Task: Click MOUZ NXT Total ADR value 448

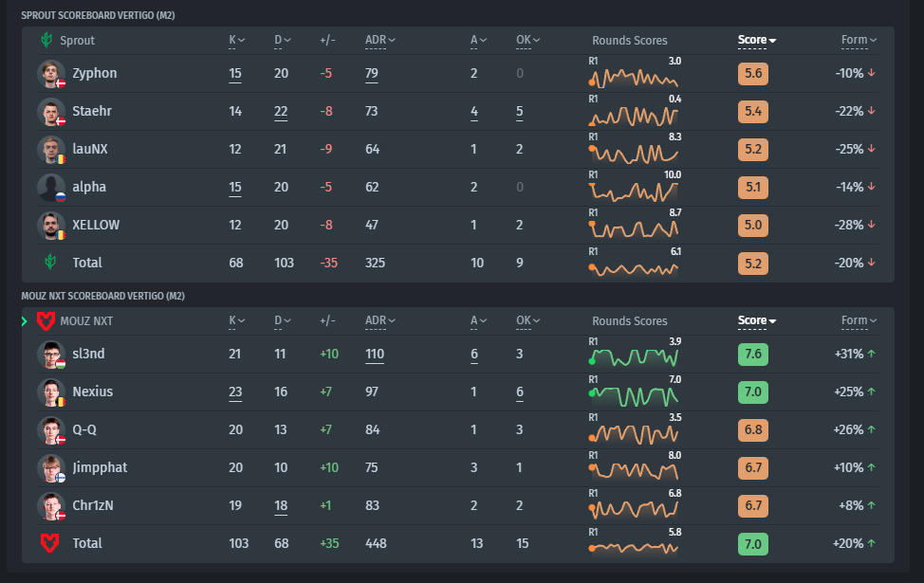Action: tap(376, 543)
